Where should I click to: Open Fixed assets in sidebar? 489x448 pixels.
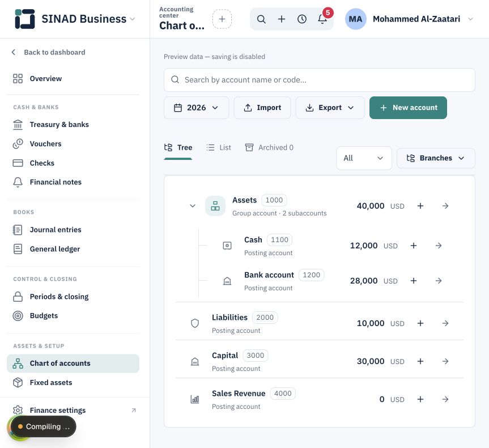tap(73, 382)
